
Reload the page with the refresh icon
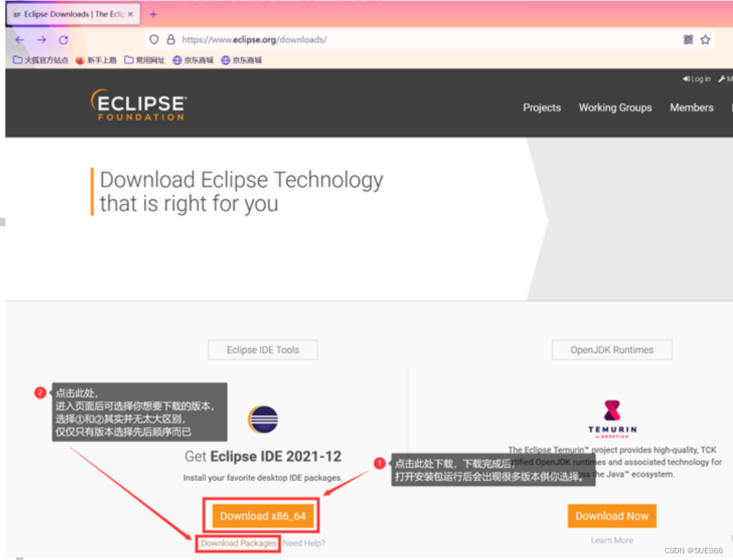(64, 40)
